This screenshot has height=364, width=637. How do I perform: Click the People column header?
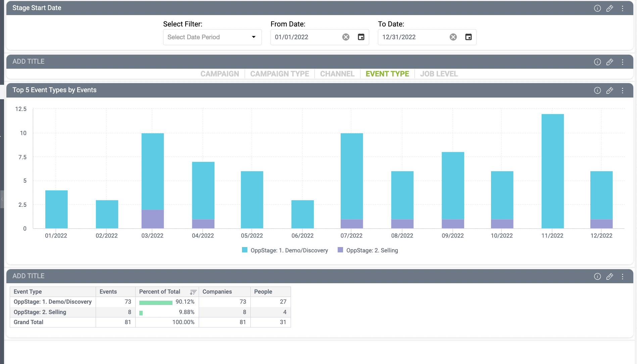tap(271, 292)
